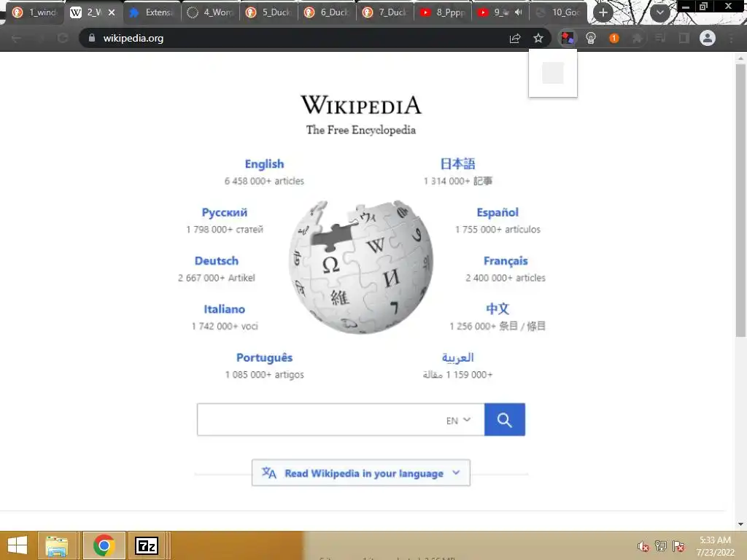Click the back navigation arrow

(x=16, y=38)
